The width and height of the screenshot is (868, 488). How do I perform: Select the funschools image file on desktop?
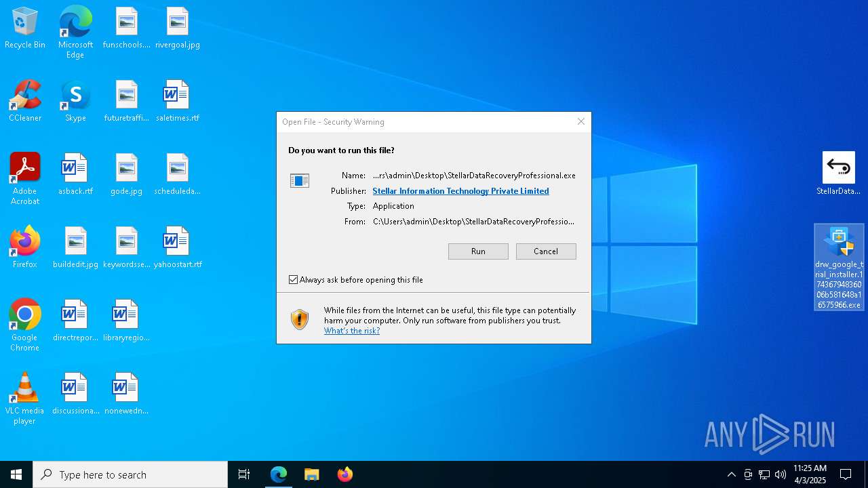(126, 28)
